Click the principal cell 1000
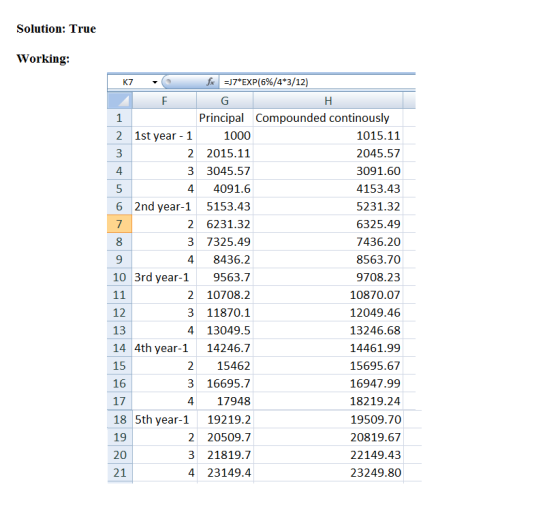This screenshot has height=523, width=560. pos(225,135)
